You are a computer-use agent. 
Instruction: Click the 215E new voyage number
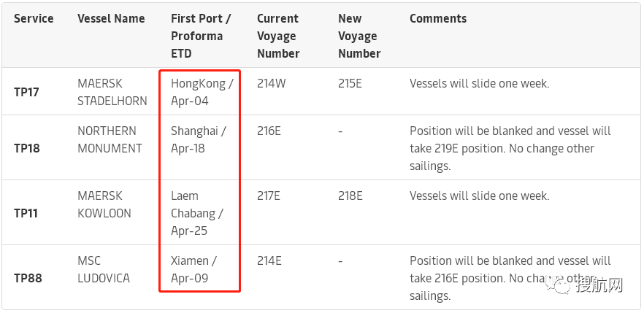350,84
